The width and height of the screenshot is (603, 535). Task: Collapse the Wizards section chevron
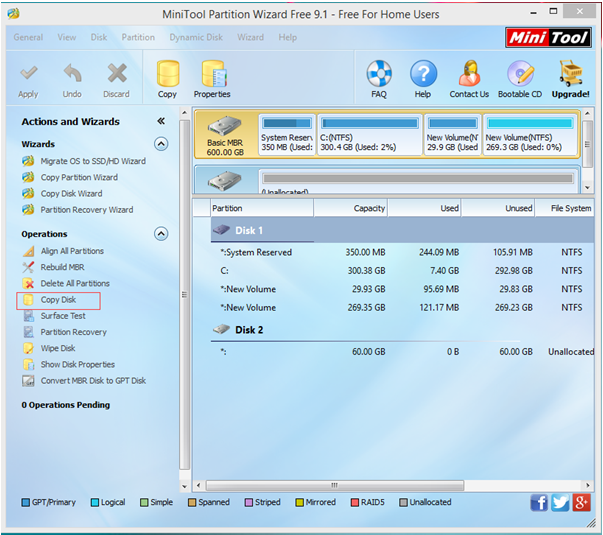pyautogui.click(x=161, y=144)
